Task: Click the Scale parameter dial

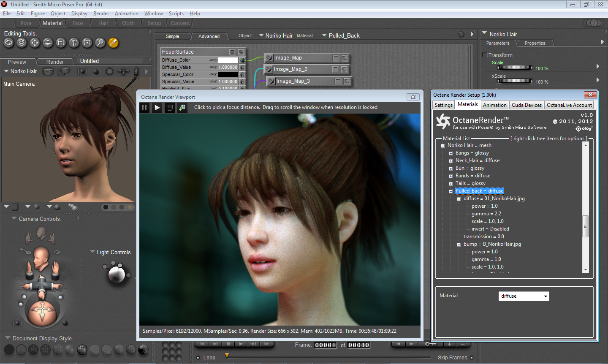Action: (x=515, y=68)
